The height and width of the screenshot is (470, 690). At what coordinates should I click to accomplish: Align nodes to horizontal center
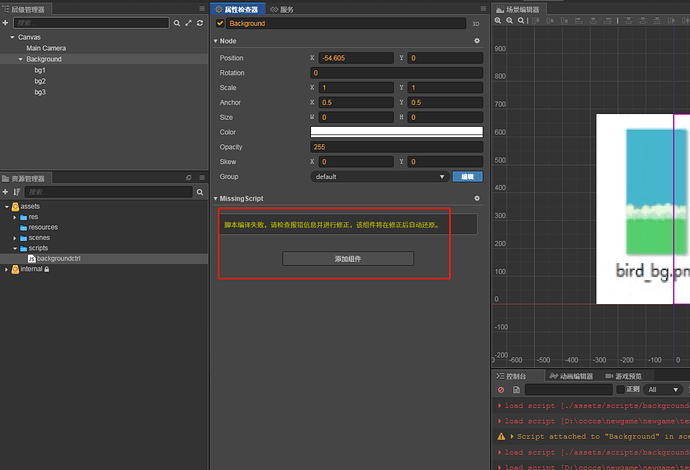593,20
